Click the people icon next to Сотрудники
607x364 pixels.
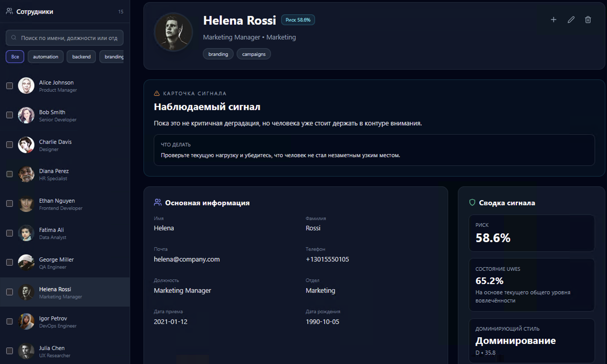tap(9, 11)
